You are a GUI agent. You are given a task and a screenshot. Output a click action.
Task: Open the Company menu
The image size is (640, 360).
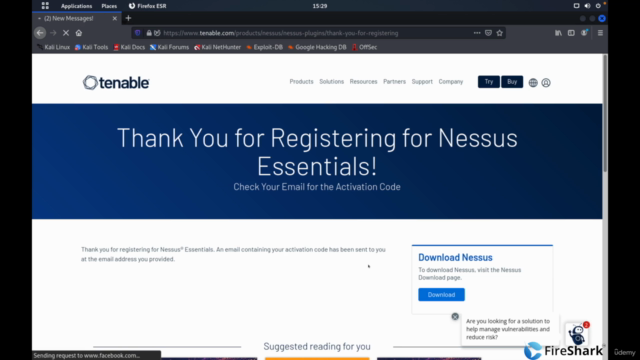(451, 82)
